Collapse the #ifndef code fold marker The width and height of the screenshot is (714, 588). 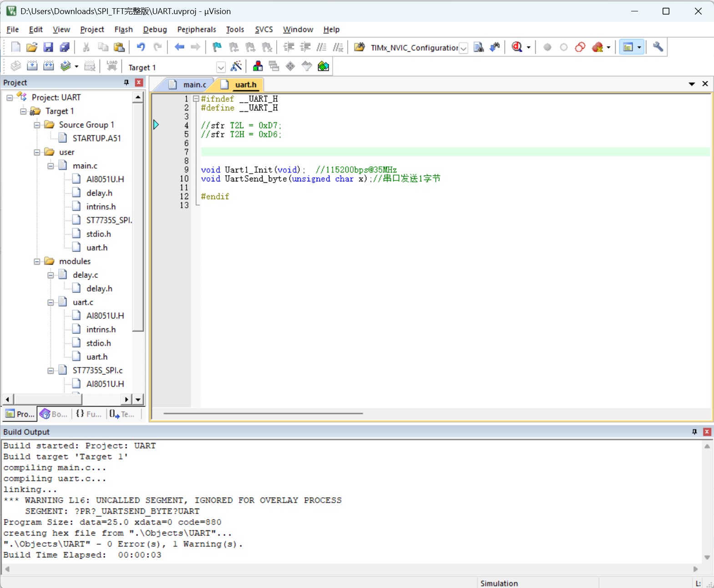pos(196,98)
